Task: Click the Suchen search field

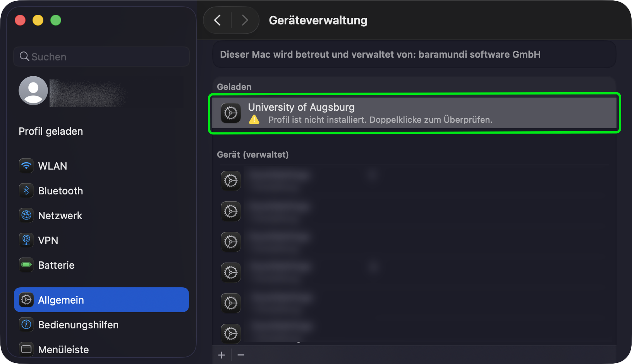Action: coord(101,57)
